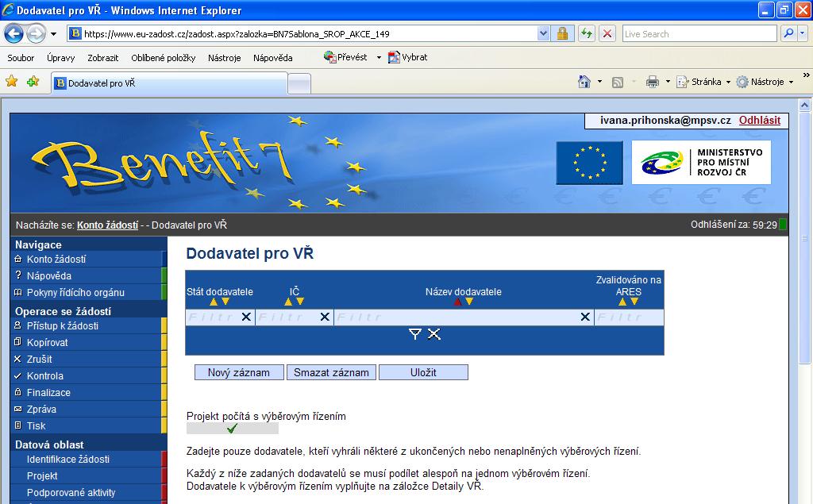Open the Nástroje command bar menu
The image size is (813, 504).
765,82
